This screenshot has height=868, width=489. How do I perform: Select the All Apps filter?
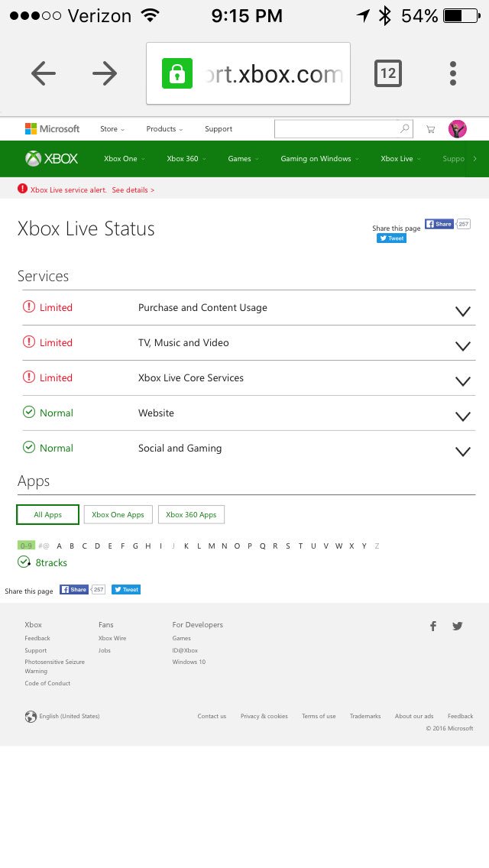click(47, 514)
